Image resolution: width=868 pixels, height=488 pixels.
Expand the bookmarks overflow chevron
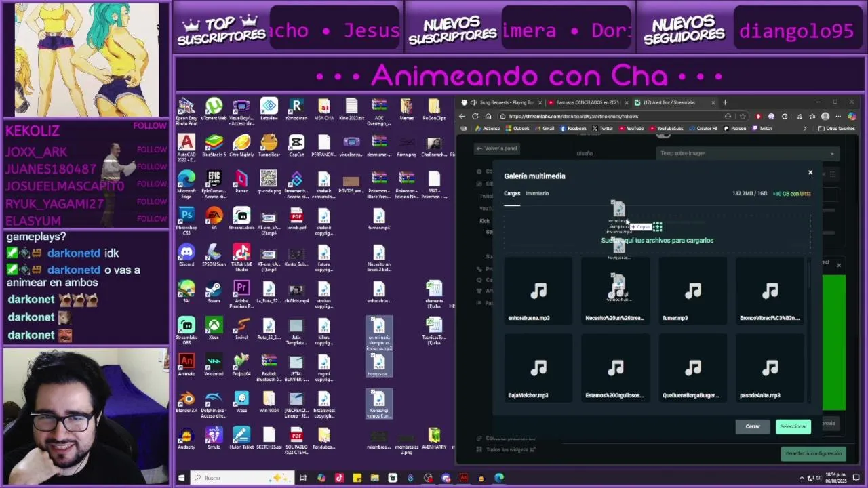pyautogui.click(x=805, y=129)
